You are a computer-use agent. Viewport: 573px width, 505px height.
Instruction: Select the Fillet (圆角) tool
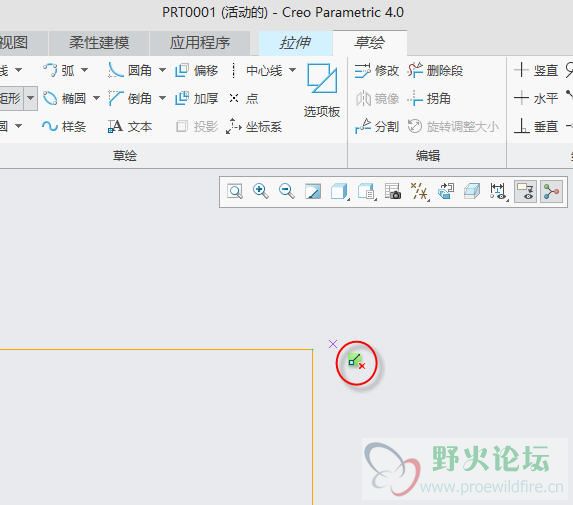click(130, 70)
